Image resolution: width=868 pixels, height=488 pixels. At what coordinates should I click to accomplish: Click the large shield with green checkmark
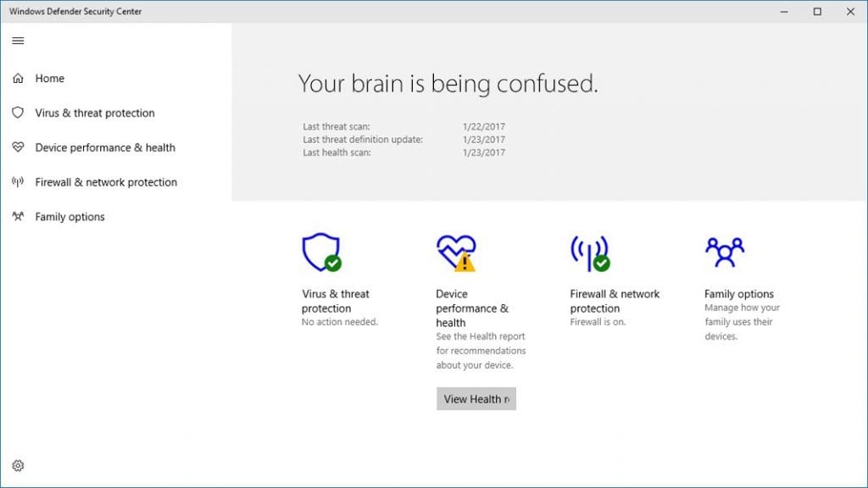pos(321,252)
